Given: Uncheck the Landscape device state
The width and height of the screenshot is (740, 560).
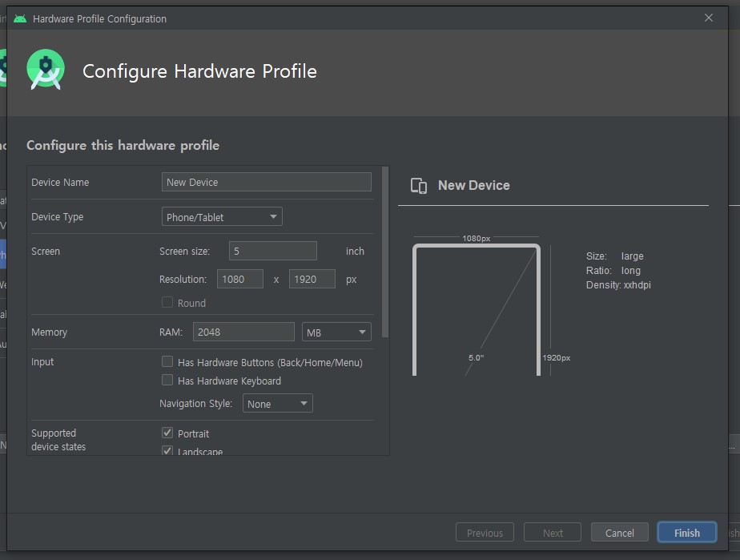Looking at the screenshot, I should (167, 450).
